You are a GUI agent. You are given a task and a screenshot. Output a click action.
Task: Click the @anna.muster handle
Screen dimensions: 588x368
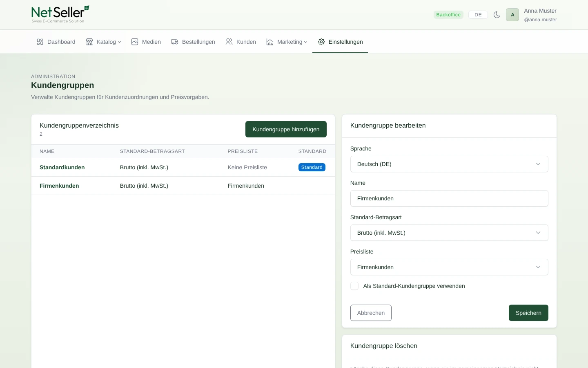click(540, 20)
